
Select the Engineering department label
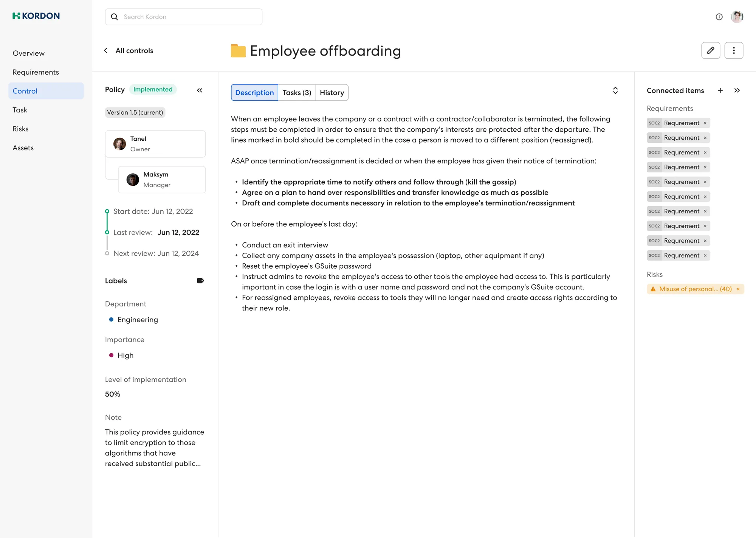(133, 320)
